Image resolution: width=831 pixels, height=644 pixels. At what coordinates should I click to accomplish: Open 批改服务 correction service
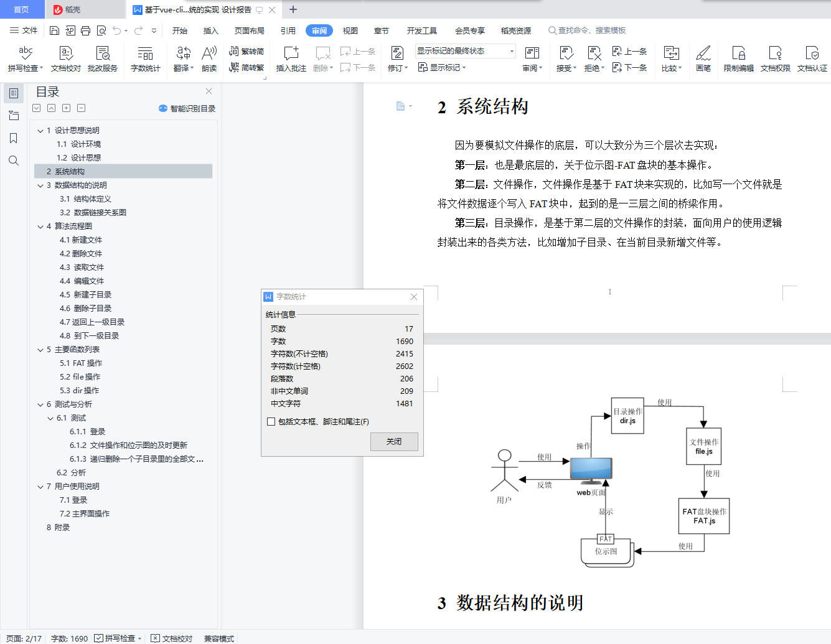[103, 59]
